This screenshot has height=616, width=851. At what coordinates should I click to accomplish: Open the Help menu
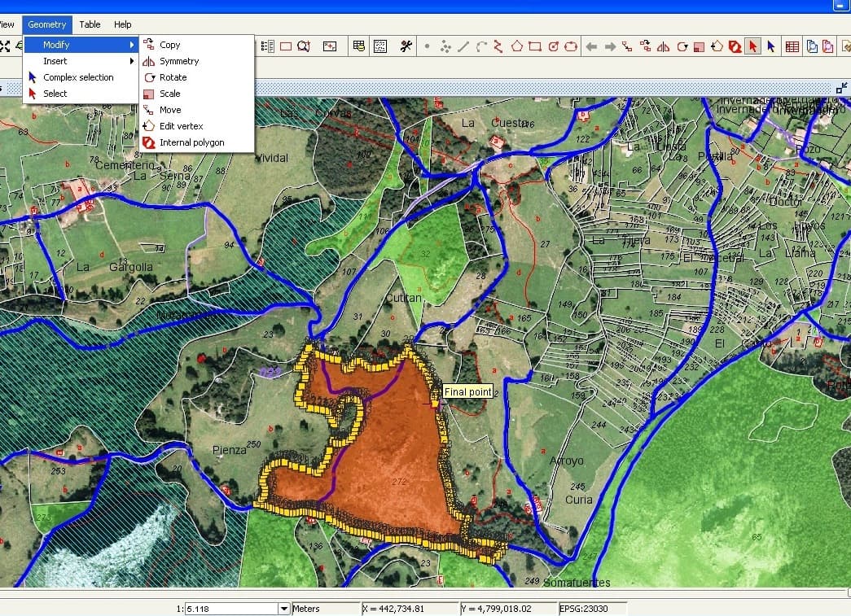(x=123, y=24)
